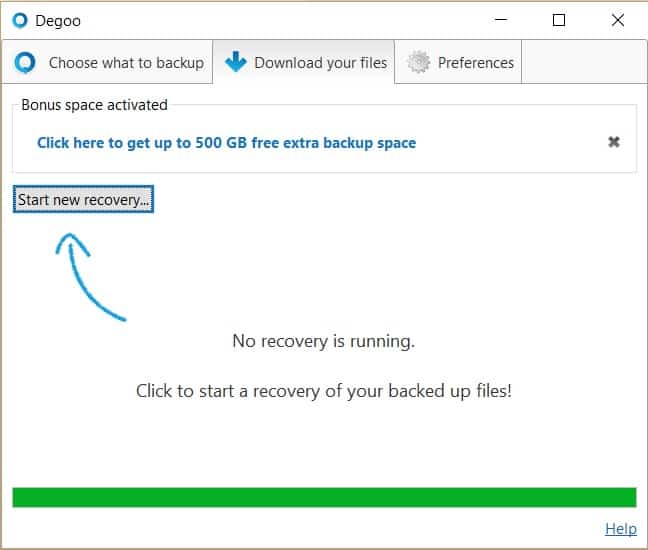Image resolution: width=648 pixels, height=550 pixels.
Task: Get up to 500 GB extra space link
Action: click(x=226, y=143)
